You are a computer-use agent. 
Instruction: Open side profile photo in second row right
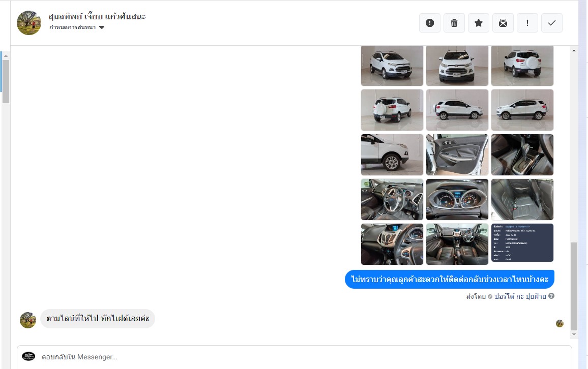pos(522,110)
